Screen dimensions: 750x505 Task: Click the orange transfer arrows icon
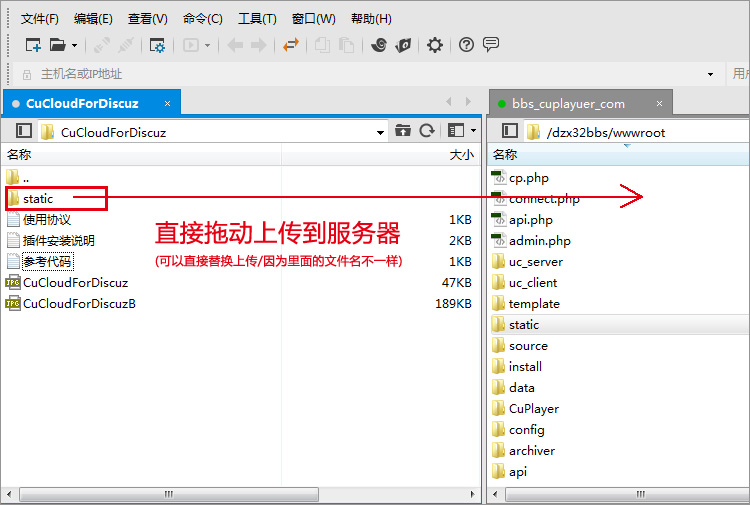[x=290, y=45]
